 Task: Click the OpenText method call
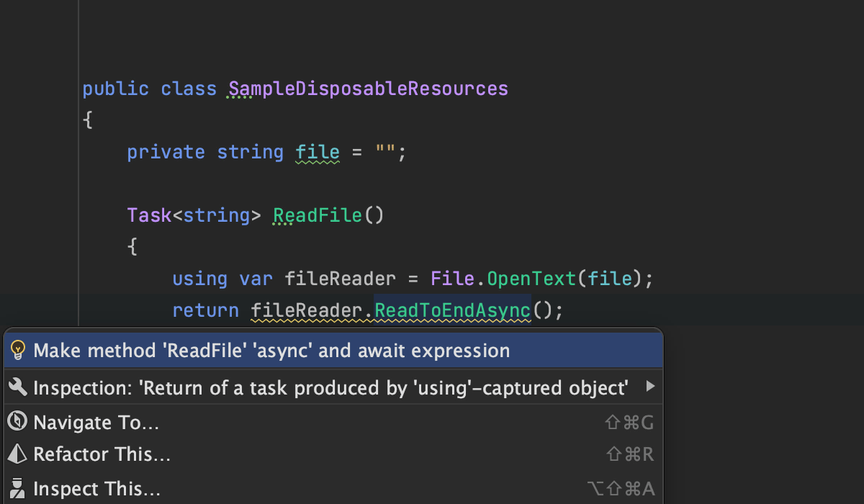(x=532, y=279)
